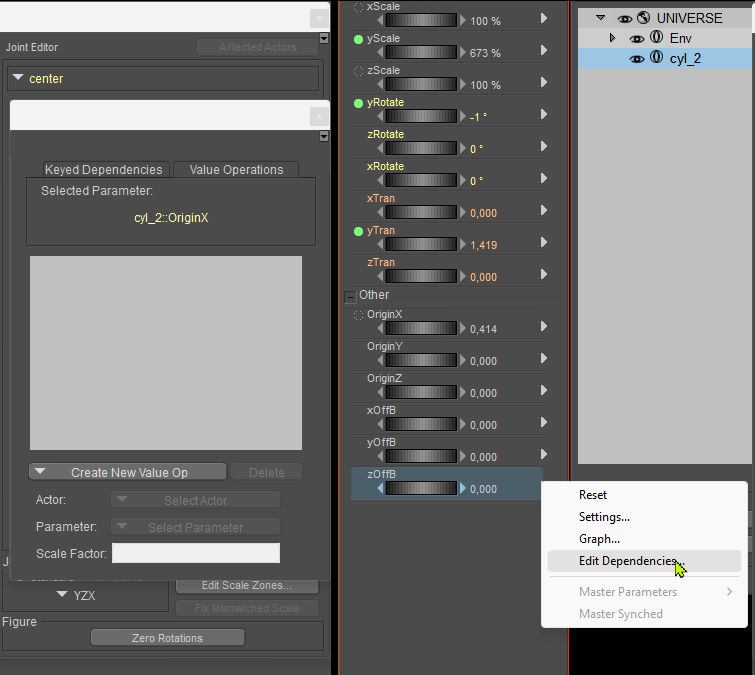This screenshot has height=675, width=755.
Task: Open dependencies panel options menu icon
Action: tap(324, 136)
